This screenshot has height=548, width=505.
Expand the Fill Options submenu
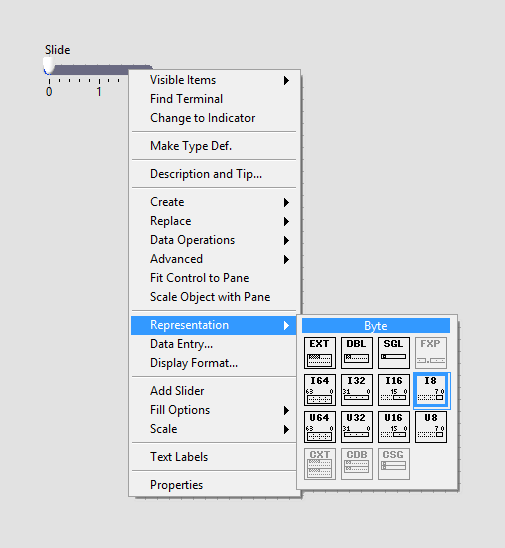click(214, 410)
